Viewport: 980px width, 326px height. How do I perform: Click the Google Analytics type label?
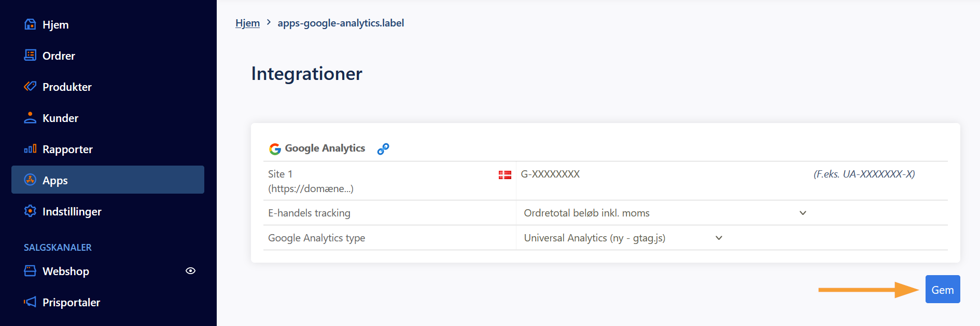coord(316,238)
